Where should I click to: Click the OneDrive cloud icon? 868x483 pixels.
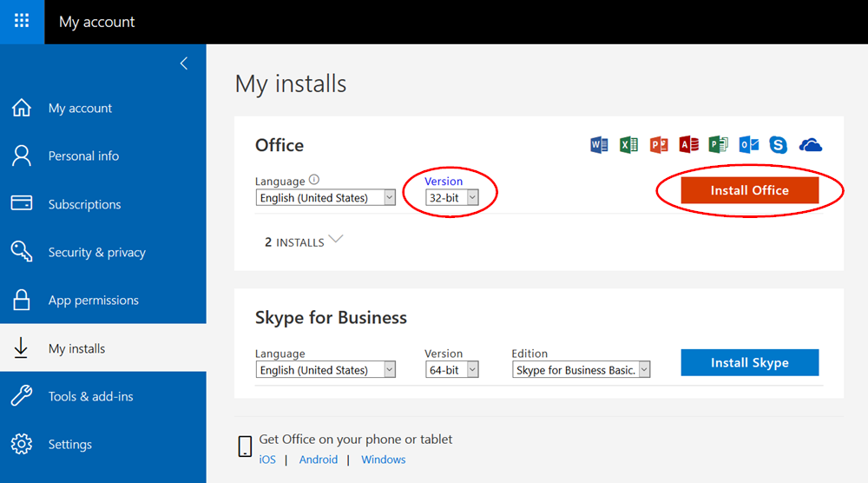(x=811, y=145)
